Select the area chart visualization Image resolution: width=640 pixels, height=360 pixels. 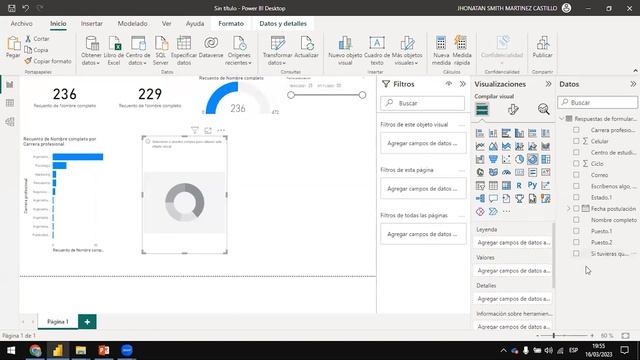click(493, 146)
